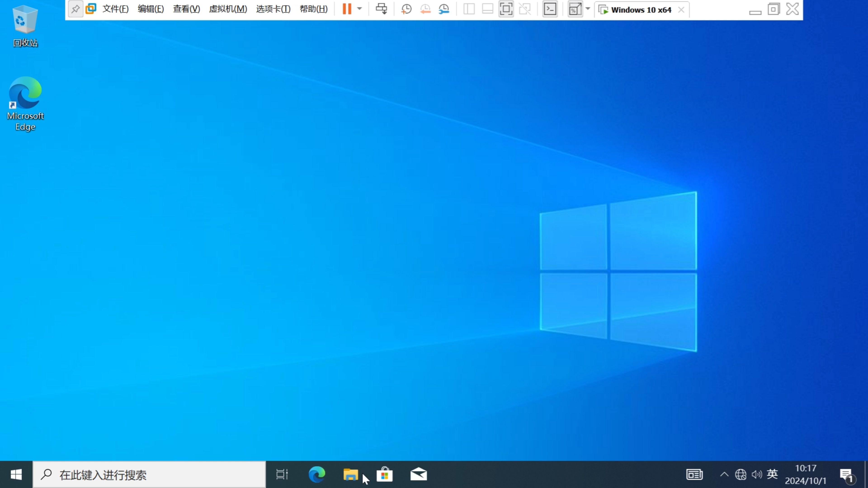
Task: Open File Explorer from the taskbar
Action: pyautogui.click(x=351, y=474)
